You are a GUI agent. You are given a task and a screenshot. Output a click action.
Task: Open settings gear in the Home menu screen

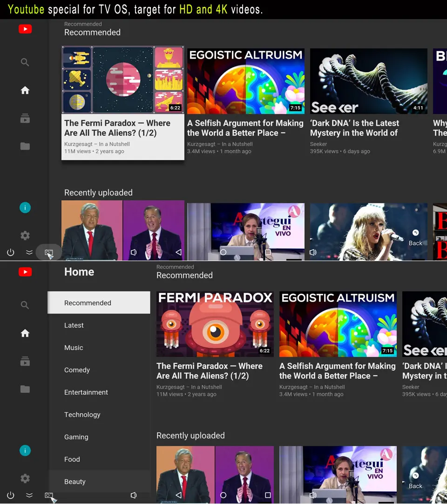[25, 478]
